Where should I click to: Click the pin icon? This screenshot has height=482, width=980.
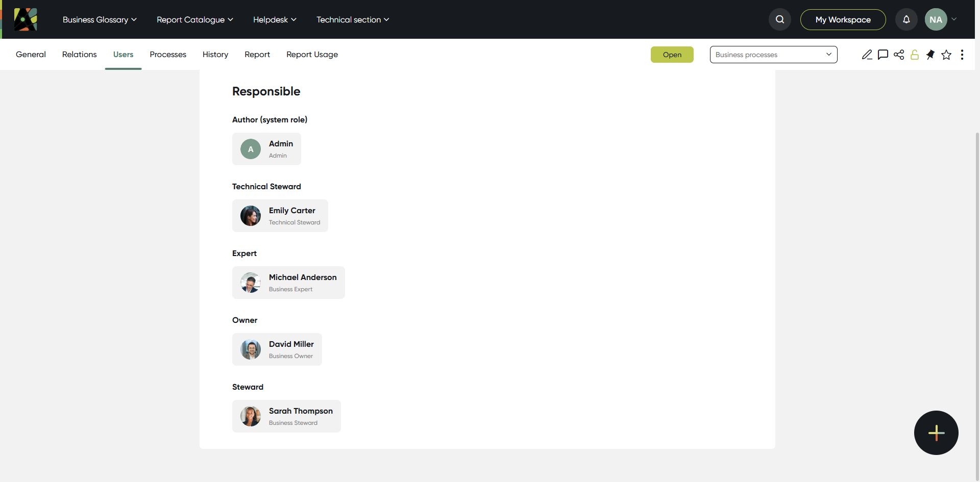tap(930, 55)
